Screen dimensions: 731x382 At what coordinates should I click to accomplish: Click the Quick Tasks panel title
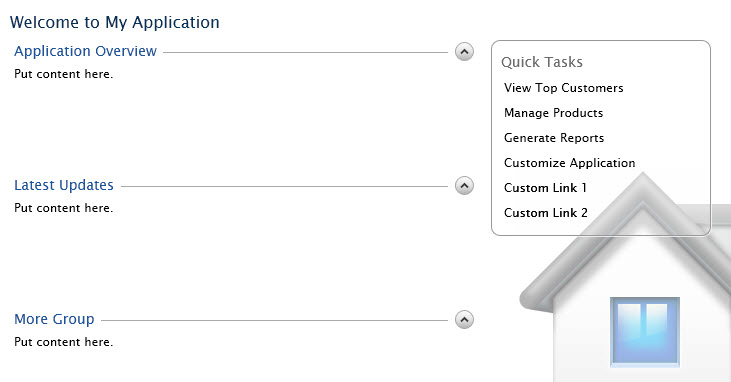click(x=542, y=62)
